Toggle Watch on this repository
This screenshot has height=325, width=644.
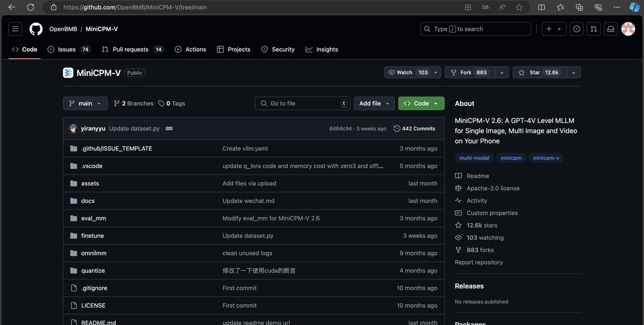pos(408,72)
